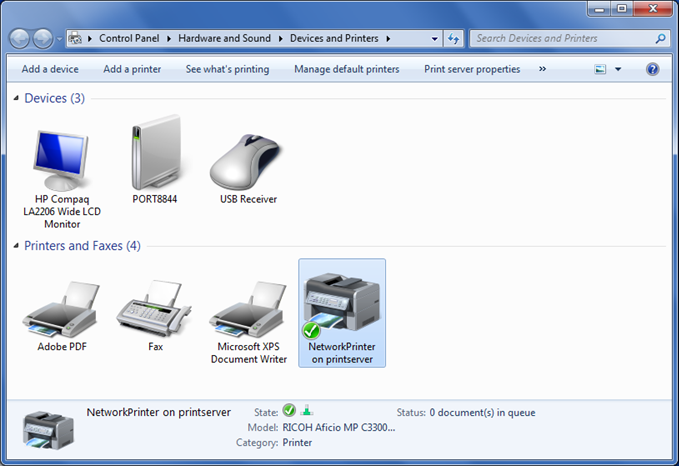Click Add a device in toolbar
This screenshot has width=679, height=466.
pos(50,70)
